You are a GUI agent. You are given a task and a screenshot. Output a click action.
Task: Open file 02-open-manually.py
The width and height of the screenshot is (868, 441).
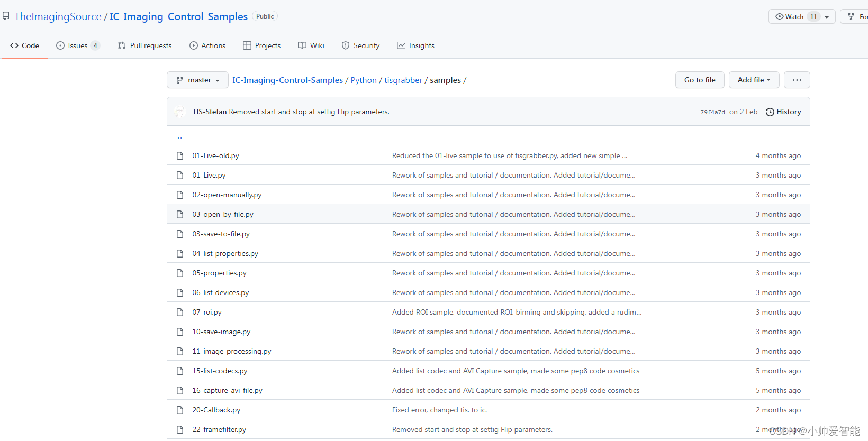(227, 195)
